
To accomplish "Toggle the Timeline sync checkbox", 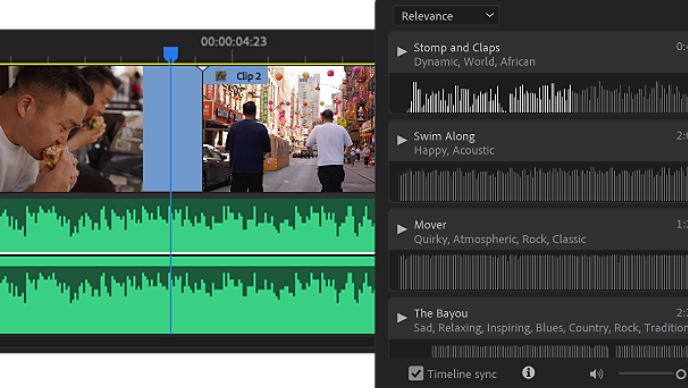I will click(x=416, y=373).
